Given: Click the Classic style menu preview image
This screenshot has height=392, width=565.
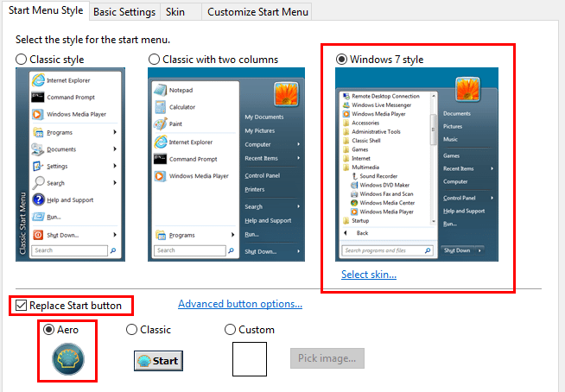Looking at the screenshot, I should (x=70, y=164).
